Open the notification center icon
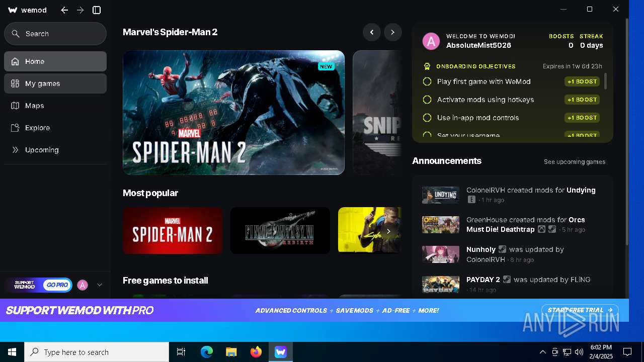The image size is (644, 362). coord(627,352)
